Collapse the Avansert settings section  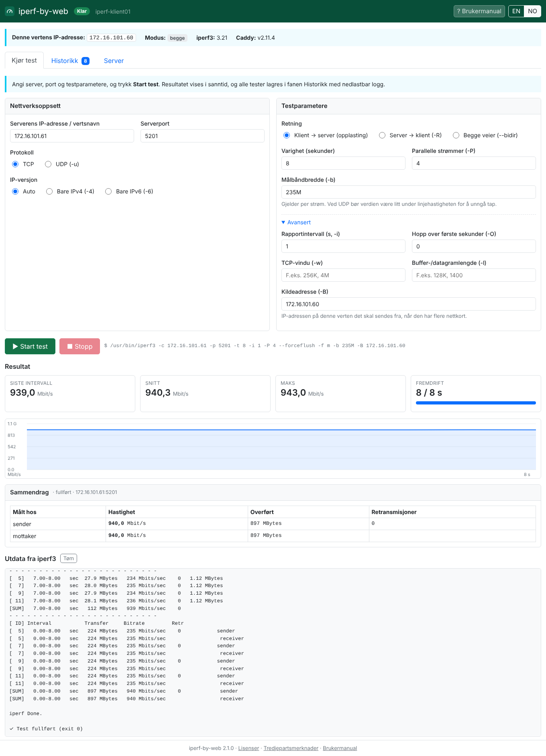click(296, 222)
